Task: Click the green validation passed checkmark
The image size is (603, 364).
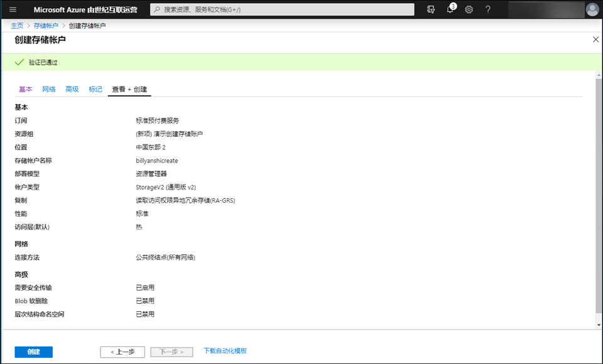Action: point(19,62)
